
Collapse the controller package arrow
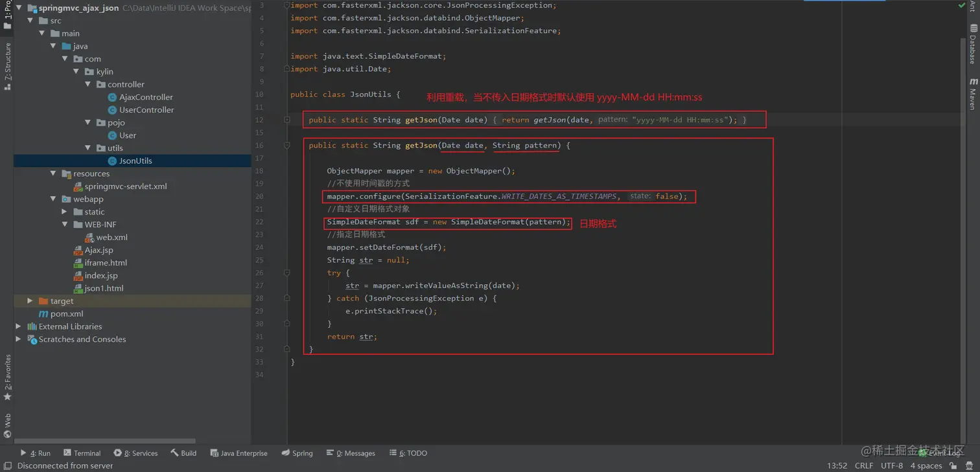click(x=88, y=84)
